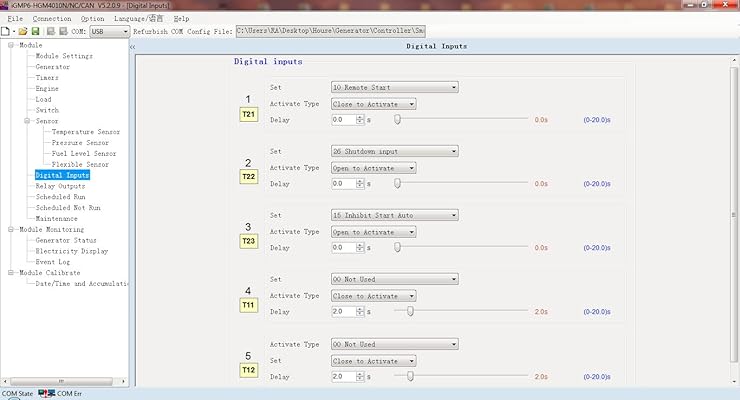Collapse the side tree with the << icon
Image resolution: width=740 pixels, height=400 pixels.
point(133,47)
